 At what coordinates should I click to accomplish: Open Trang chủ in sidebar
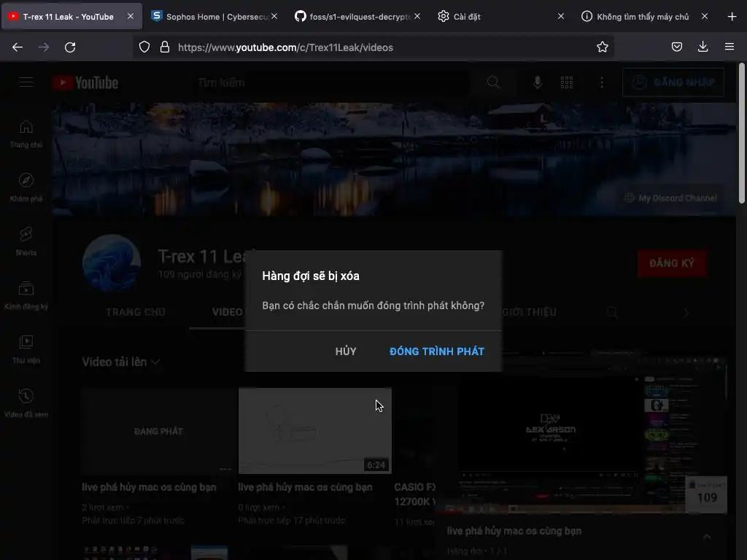click(26, 134)
